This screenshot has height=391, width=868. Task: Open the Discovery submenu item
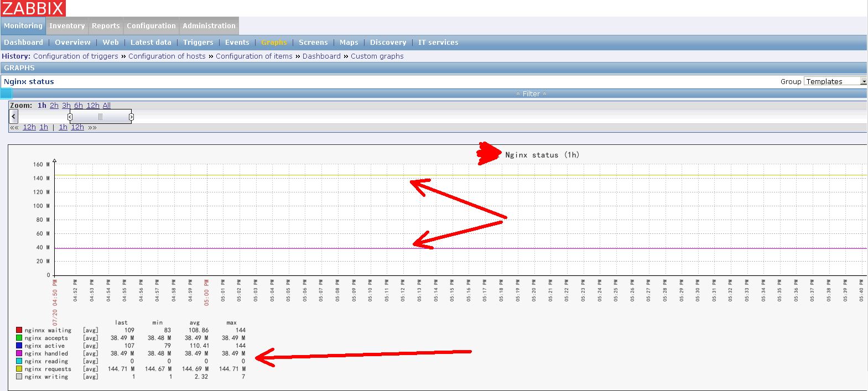click(x=388, y=42)
